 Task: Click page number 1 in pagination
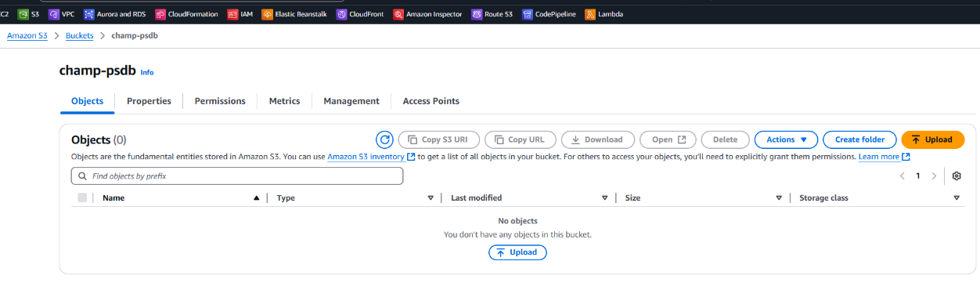[x=918, y=176]
